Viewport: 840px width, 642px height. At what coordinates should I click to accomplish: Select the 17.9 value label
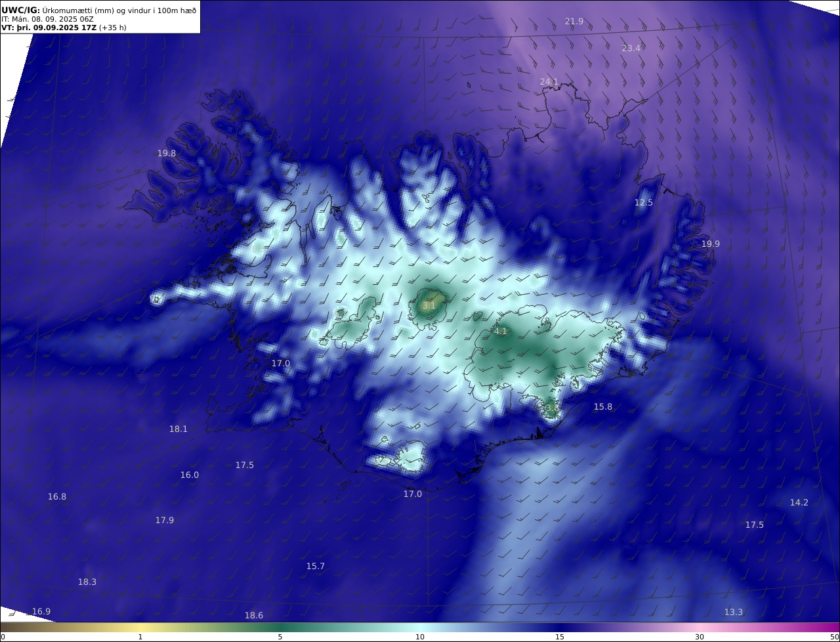[165, 520]
